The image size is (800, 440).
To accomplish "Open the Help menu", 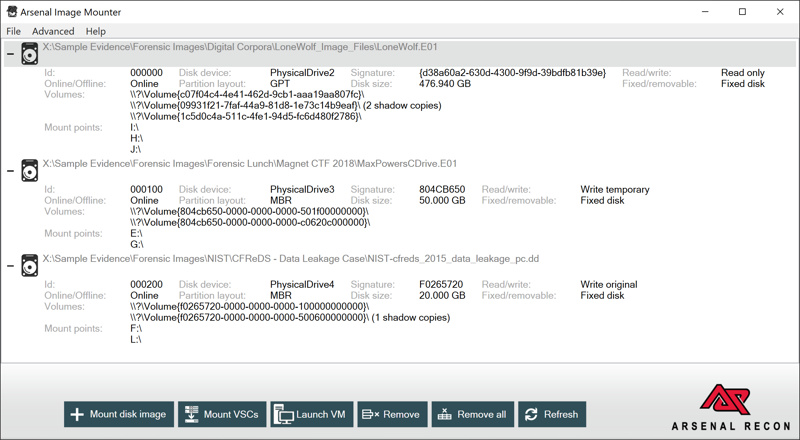I will (95, 31).
